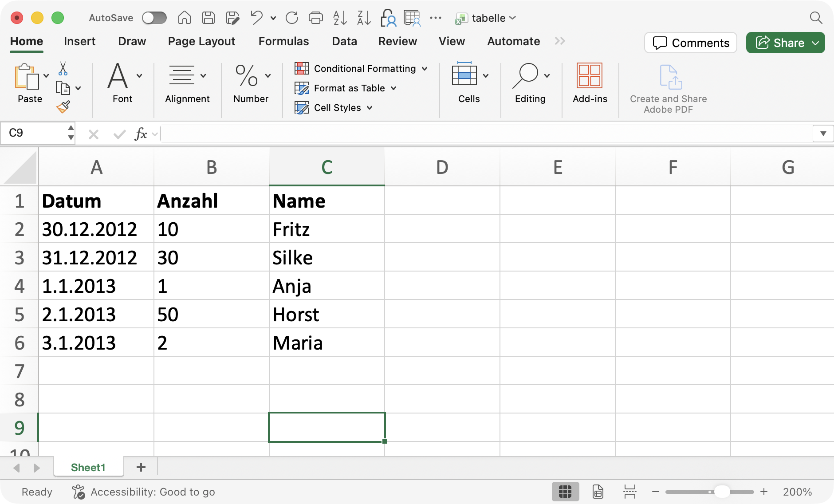Click the Cut scissors icon
The width and height of the screenshot is (834, 504).
(63, 69)
